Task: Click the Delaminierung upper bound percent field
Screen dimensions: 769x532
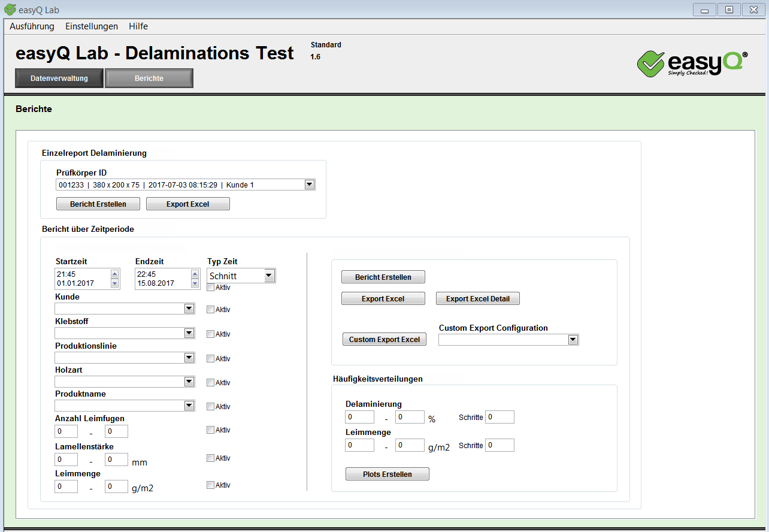Action: click(x=410, y=417)
